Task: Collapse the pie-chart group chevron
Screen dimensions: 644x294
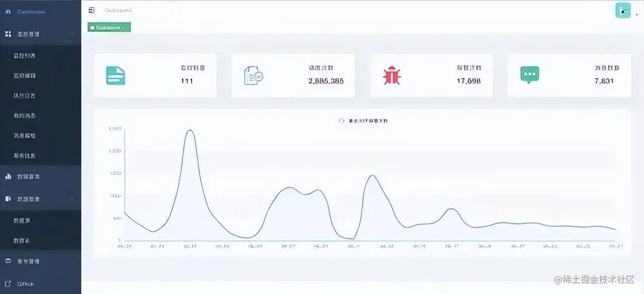Action: click(73, 199)
